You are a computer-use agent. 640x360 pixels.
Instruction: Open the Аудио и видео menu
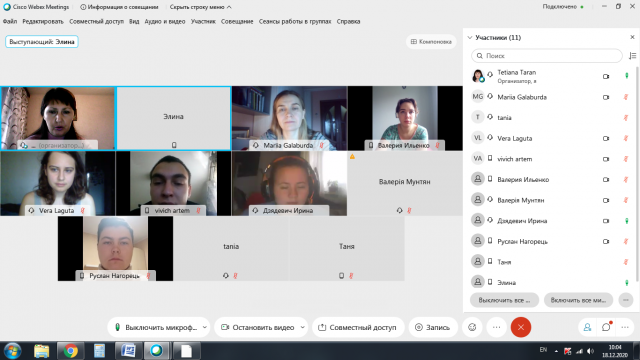(165, 21)
